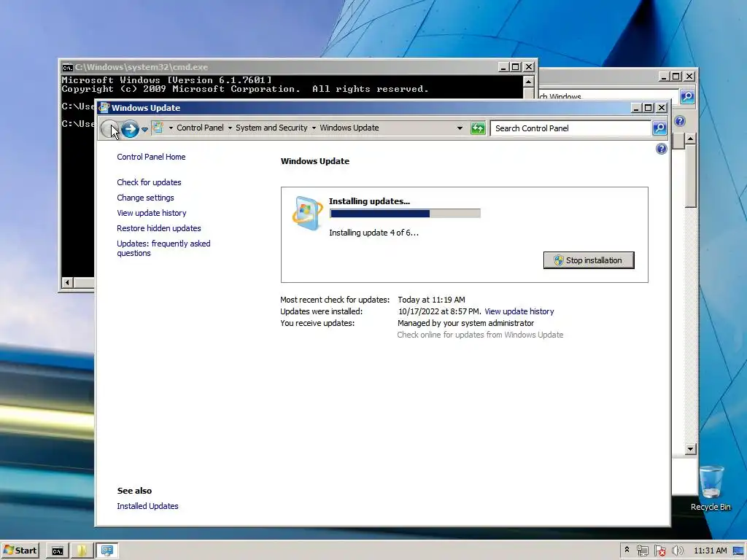Click the Search Control Panel field
This screenshot has height=560, width=747.
click(570, 128)
